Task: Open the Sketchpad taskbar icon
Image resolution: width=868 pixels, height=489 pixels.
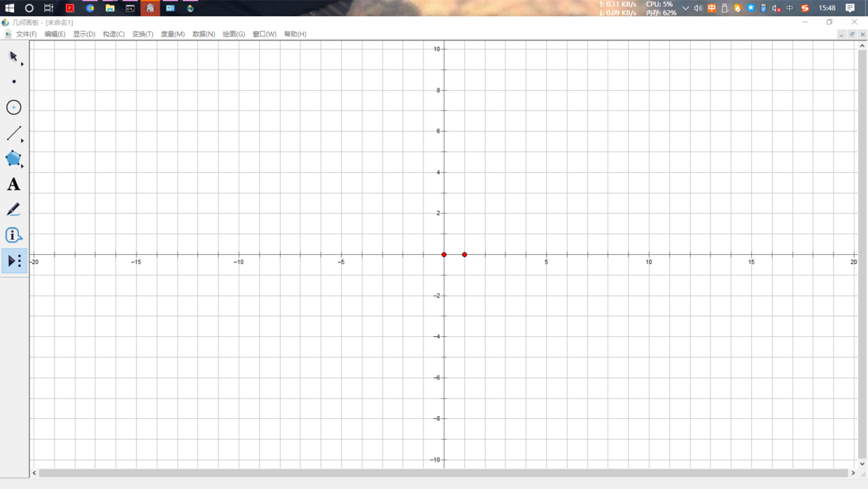Action: (x=190, y=8)
